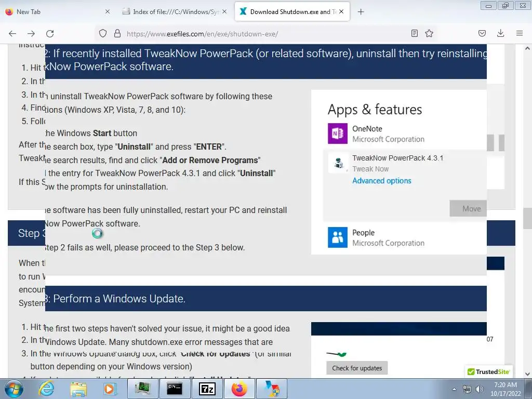The image size is (532, 399).
Task: Open a new tab with the plus button
Action: click(x=361, y=12)
